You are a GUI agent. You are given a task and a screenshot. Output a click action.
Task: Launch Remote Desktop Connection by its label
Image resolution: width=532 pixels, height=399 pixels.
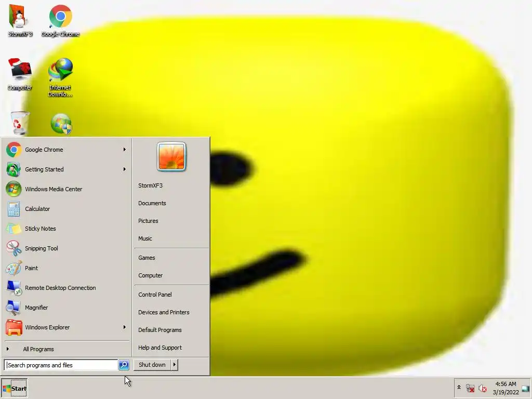[60, 288]
